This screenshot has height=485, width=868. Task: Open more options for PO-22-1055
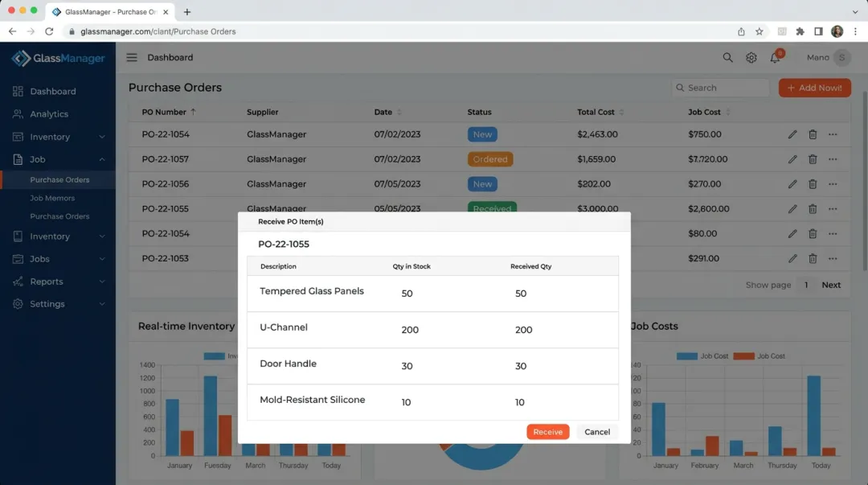coord(833,209)
